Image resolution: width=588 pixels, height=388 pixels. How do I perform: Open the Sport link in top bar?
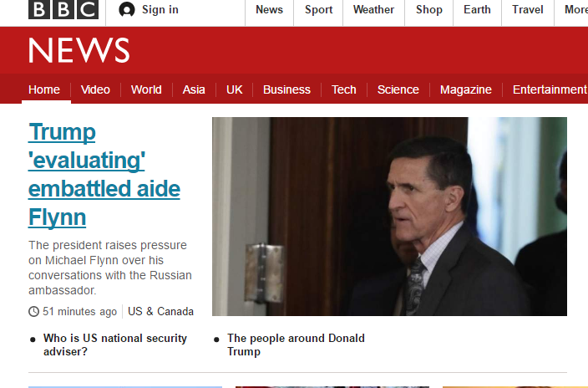click(x=318, y=10)
